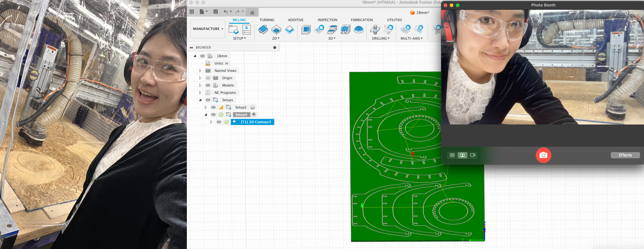Image resolution: width=644 pixels, height=249 pixels.
Task: Hide the Models folder visibility eye
Action: click(208, 85)
